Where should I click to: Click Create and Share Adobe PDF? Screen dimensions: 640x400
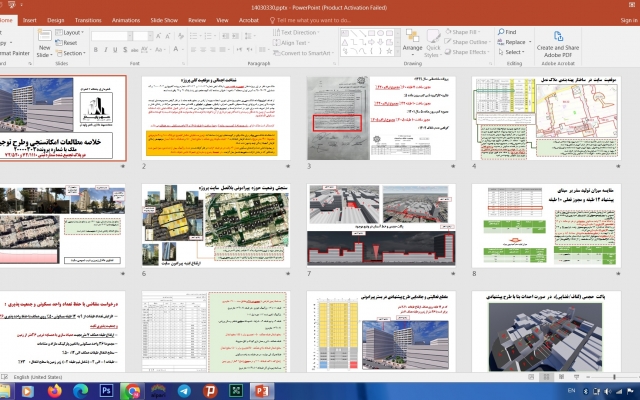pos(558,43)
